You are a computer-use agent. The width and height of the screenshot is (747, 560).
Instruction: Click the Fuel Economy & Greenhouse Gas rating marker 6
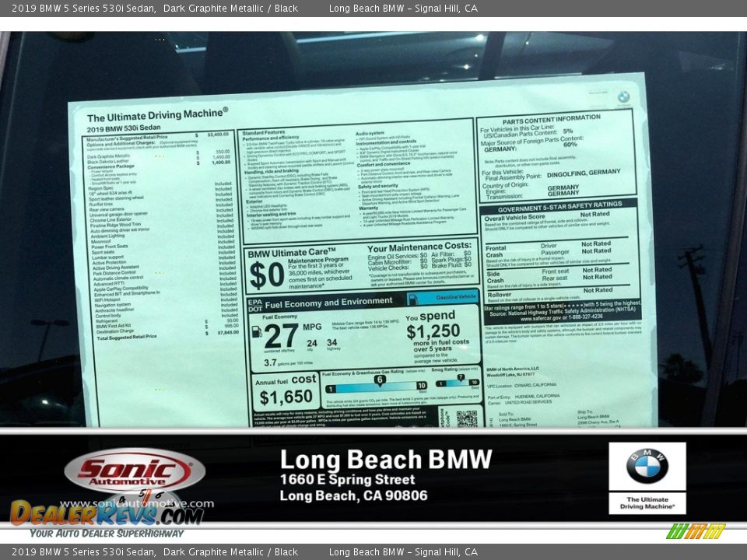pyautogui.click(x=379, y=380)
